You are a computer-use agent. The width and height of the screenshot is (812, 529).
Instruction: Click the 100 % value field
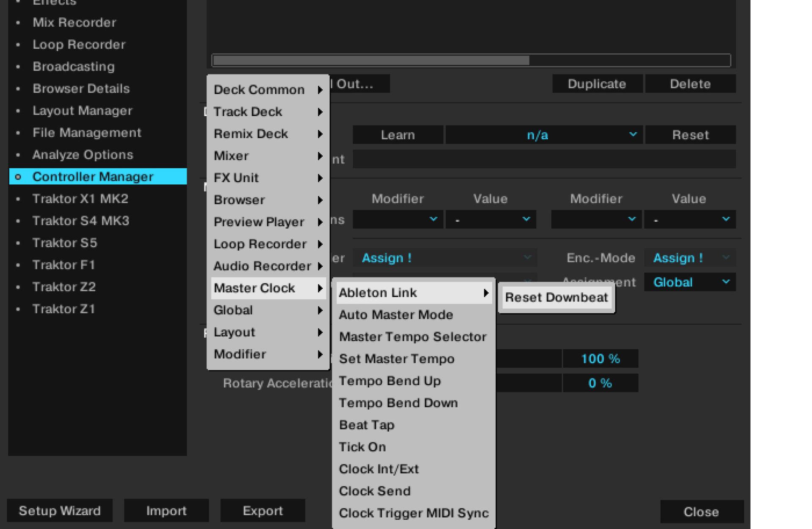[600, 359]
